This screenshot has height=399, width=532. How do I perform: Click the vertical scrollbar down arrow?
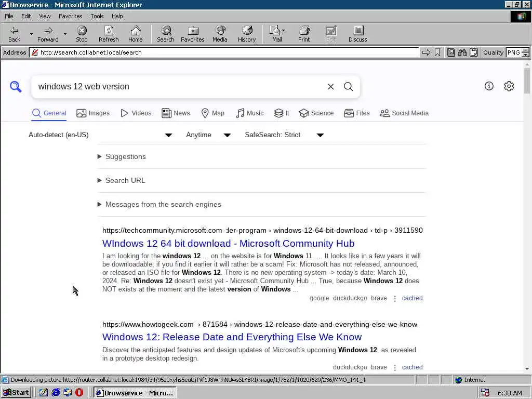coord(527,369)
